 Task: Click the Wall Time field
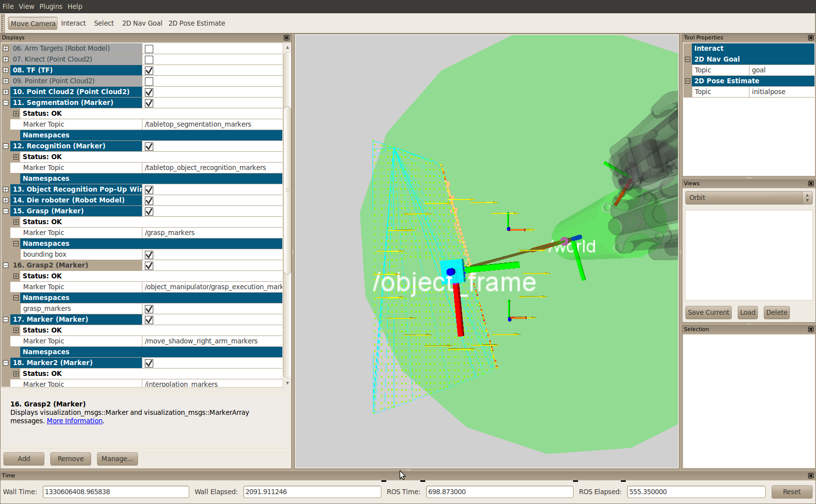coord(116,492)
